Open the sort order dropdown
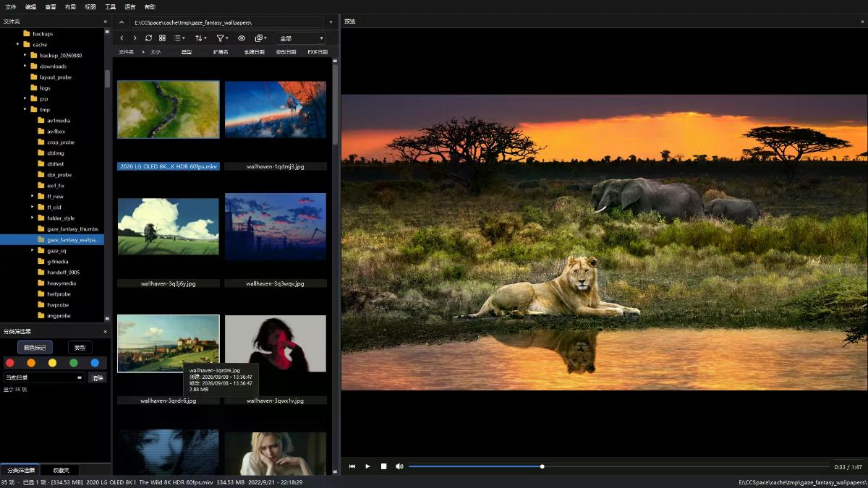The height and width of the screenshot is (488, 868). (x=201, y=38)
